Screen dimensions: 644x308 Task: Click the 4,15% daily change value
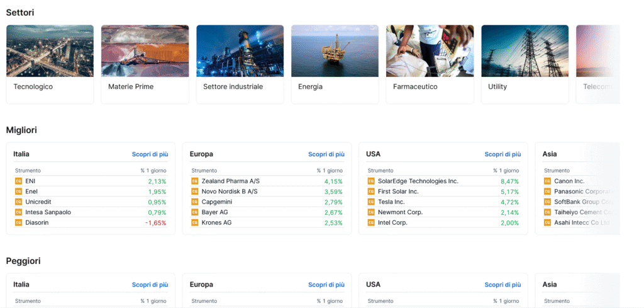(333, 181)
